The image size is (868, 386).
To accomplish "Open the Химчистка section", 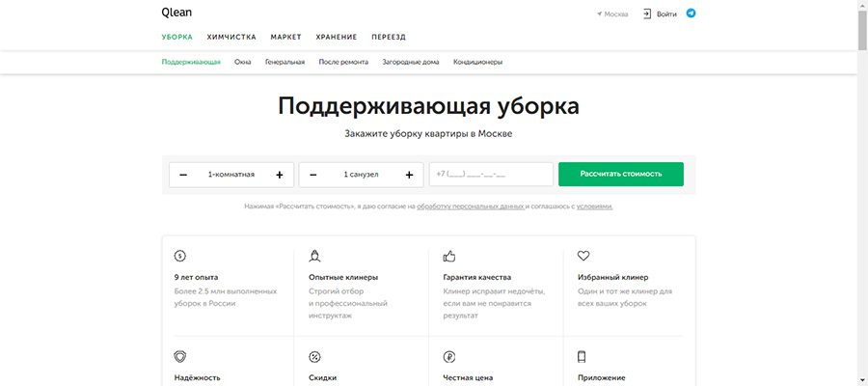I will click(231, 37).
